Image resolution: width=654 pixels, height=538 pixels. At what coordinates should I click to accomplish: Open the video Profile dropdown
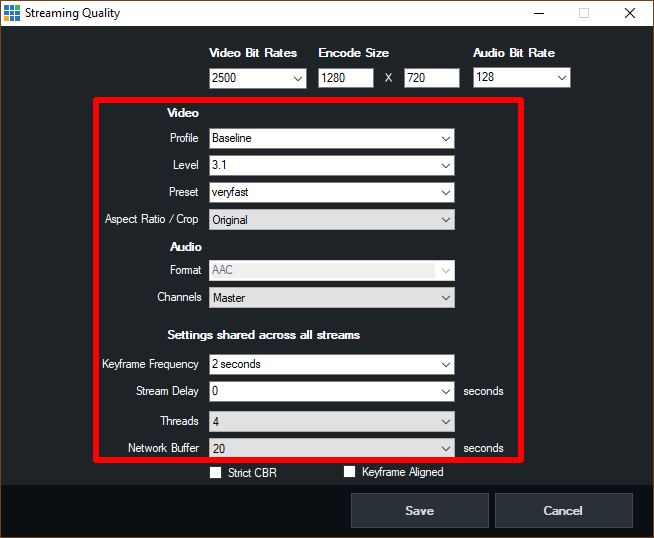[331, 139]
